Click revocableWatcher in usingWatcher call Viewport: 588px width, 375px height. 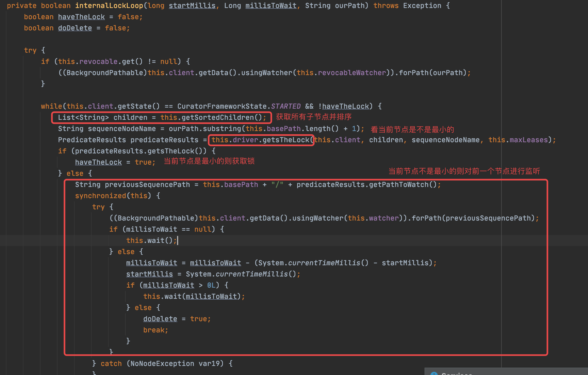click(352, 73)
